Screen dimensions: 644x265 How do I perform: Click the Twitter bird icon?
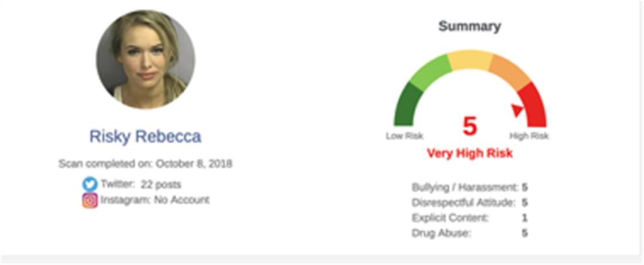tap(90, 184)
